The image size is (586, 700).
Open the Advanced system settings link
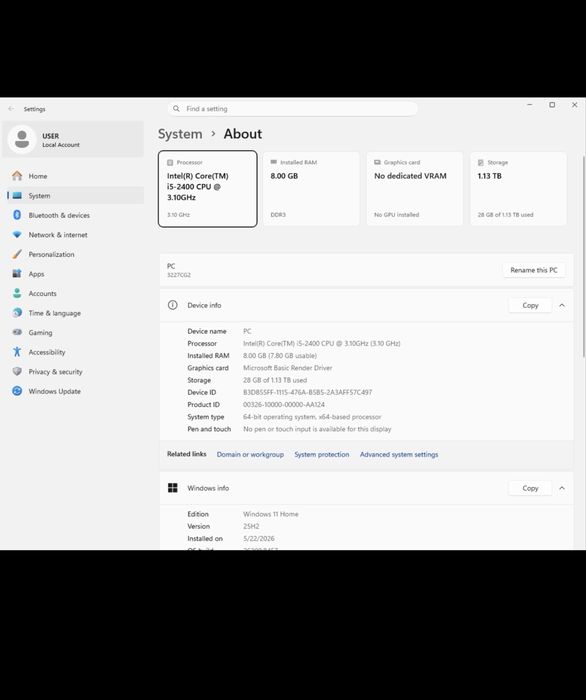(399, 454)
